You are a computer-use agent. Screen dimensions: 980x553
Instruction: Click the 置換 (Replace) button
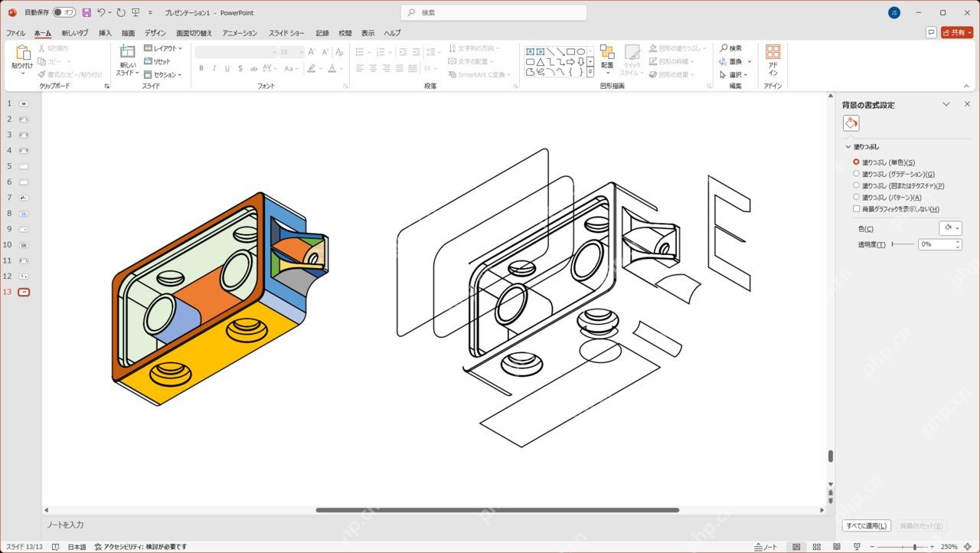[735, 61]
